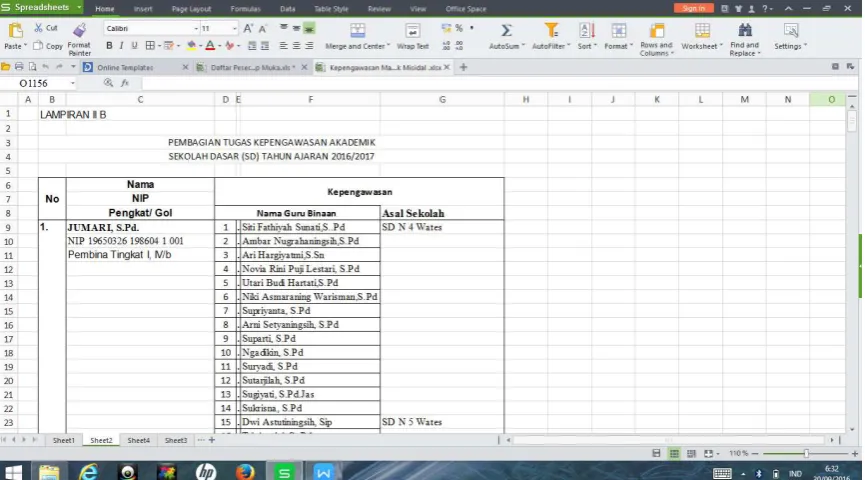Switch to the Formulas tab

pos(245,9)
